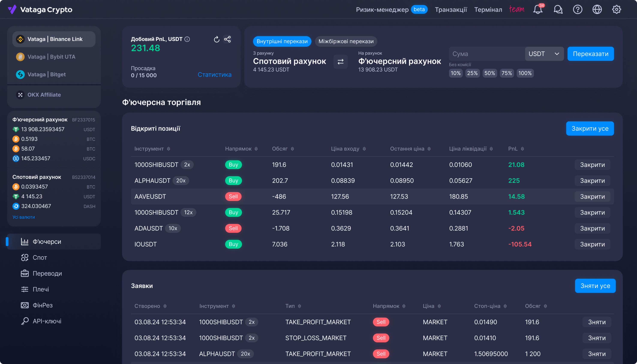Sort positions by Ціна входу column
This screenshot has width=637, height=364.
pos(348,149)
